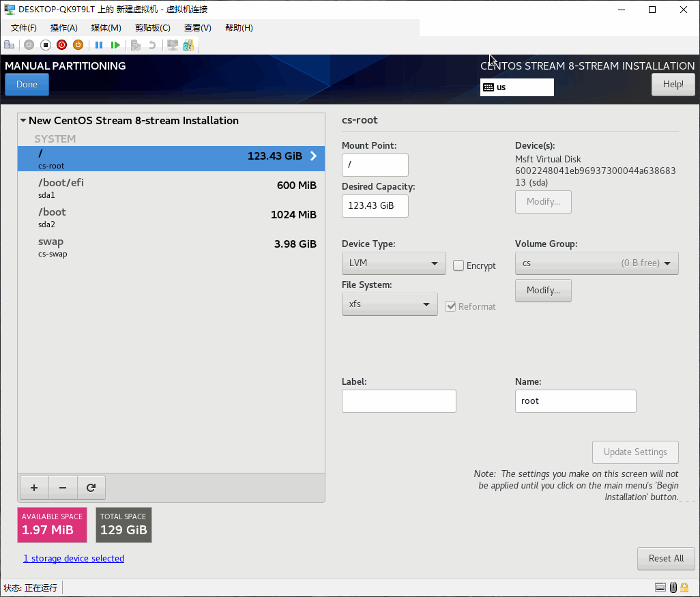700x597 pixels.
Task: Select the swap cs-swap partition
Action: pyautogui.click(x=171, y=247)
